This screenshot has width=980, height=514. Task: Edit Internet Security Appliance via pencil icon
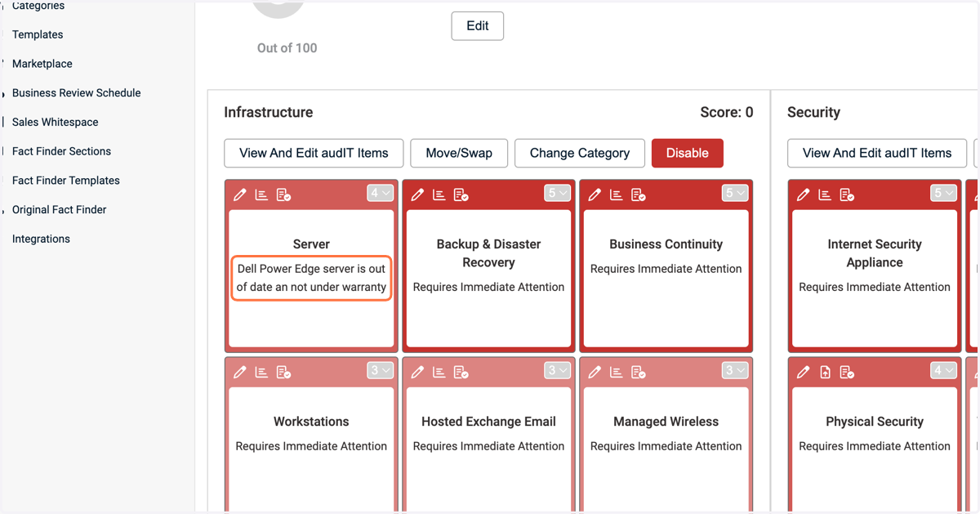804,194
